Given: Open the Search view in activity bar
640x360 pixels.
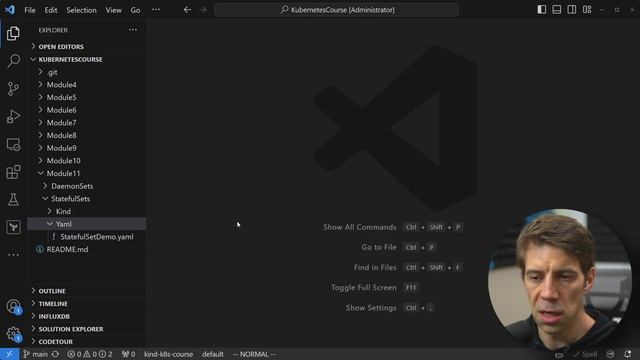Looking at the screenshot, I should pyautogui.click(x=13, y=61).
